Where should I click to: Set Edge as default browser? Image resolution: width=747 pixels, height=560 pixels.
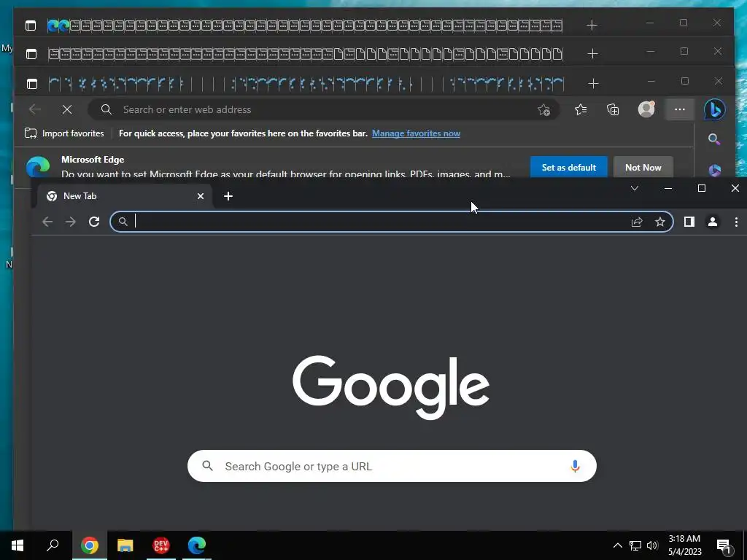(x=568, y=168)
